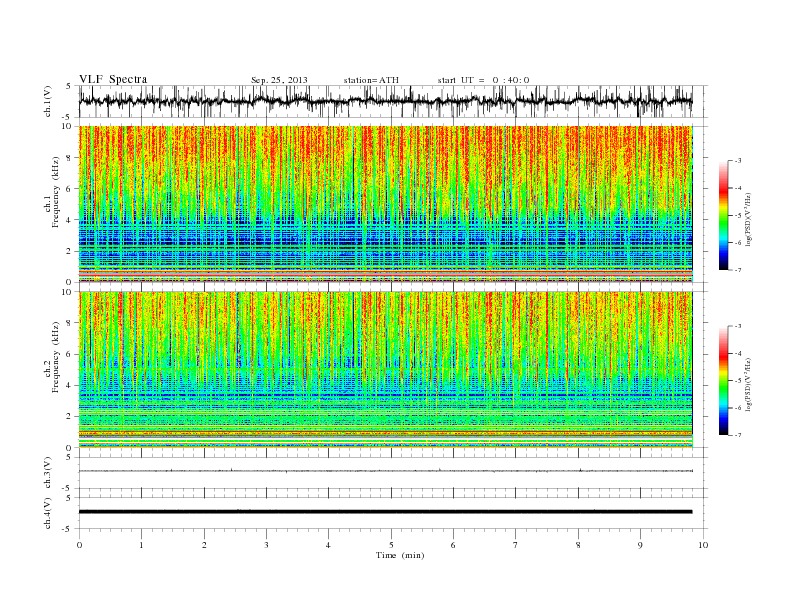Click time axis tick label "8"
The width and height of the screenshot is (792, 612).
pos(578,545)
